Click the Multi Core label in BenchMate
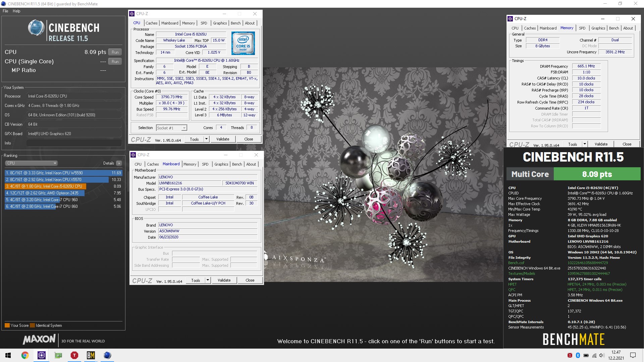 (x=530, y=174)
